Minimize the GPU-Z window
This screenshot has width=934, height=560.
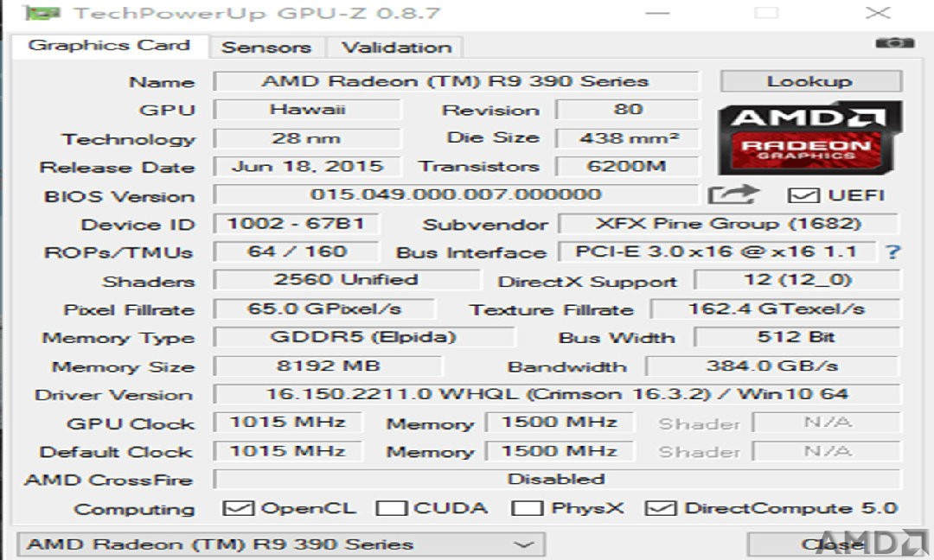click(x=657, y=13)
